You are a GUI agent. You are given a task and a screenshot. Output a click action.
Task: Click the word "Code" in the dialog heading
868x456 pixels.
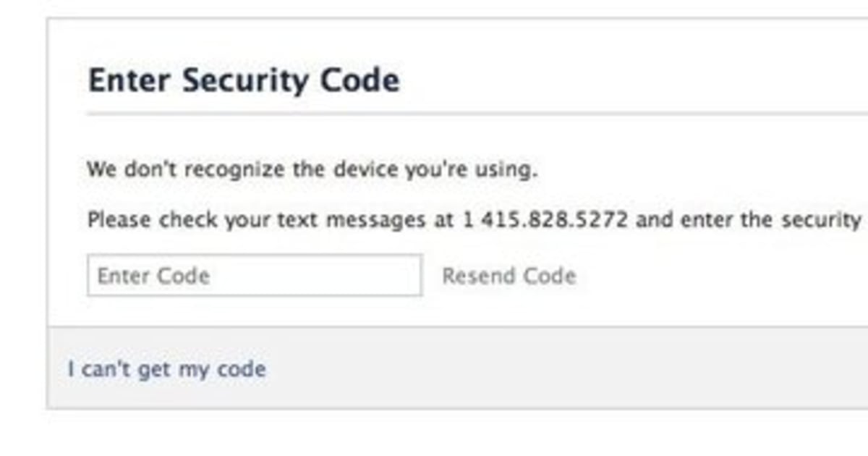(x=359, y=80)
